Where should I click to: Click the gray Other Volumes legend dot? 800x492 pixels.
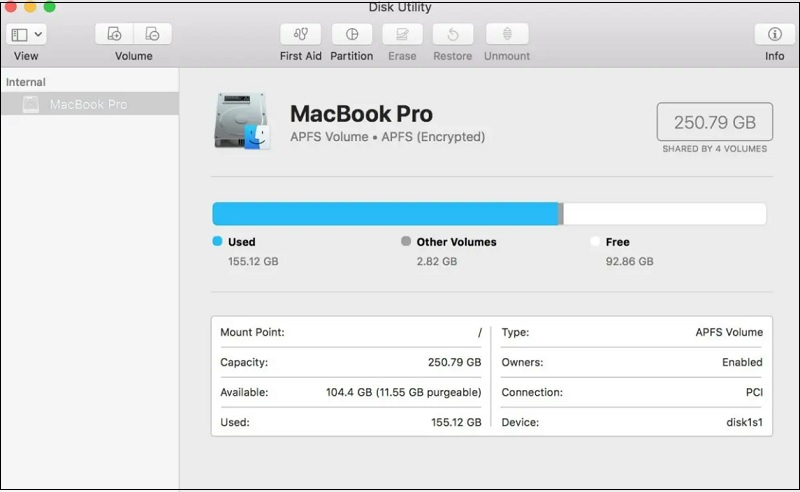406,241
